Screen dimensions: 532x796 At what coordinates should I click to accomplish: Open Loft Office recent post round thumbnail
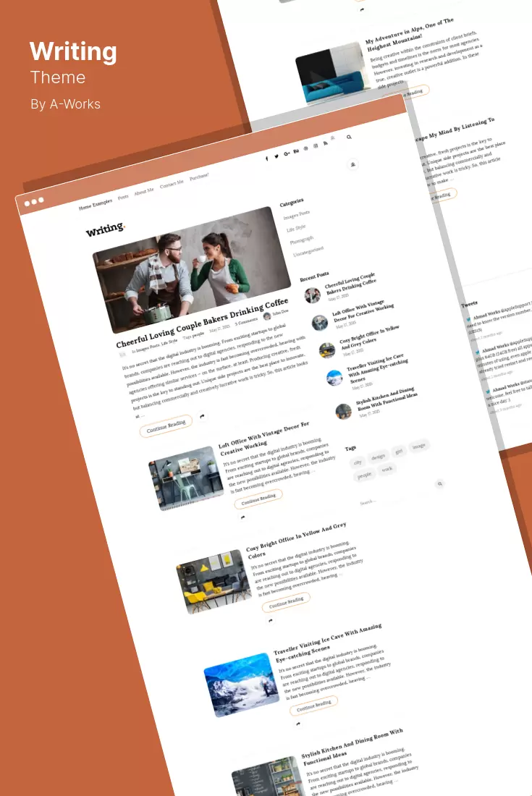[319, 322]
